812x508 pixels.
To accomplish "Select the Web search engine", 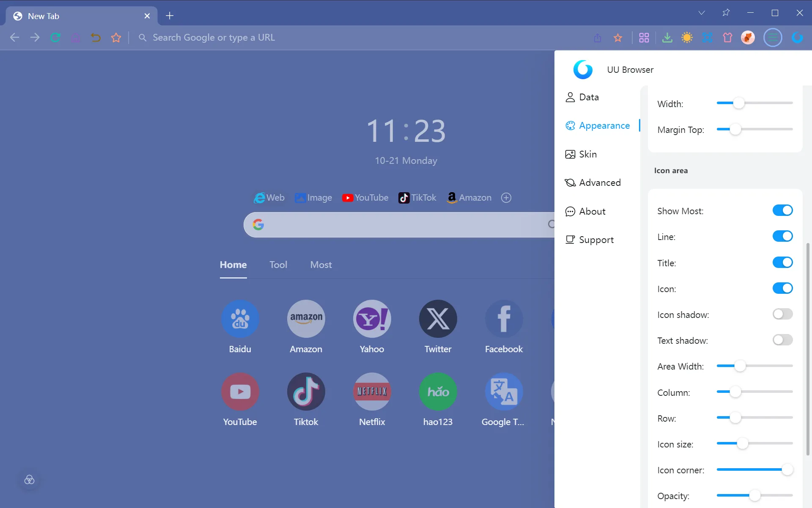I will 269,198.
